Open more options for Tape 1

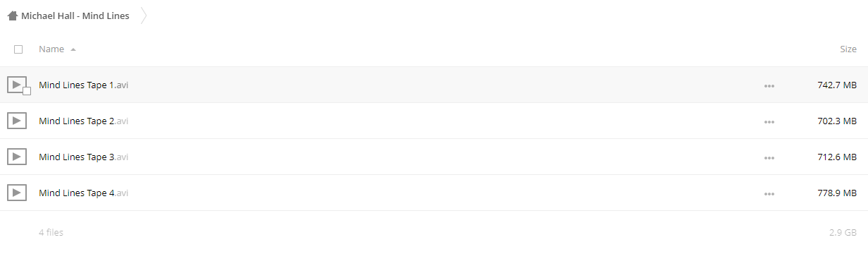click(769, 86)
